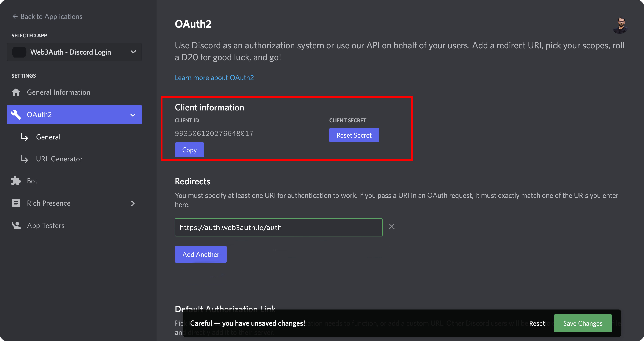Open Bot settings via puzzle icon
This screenshot has height=341, width=644.
16,181
